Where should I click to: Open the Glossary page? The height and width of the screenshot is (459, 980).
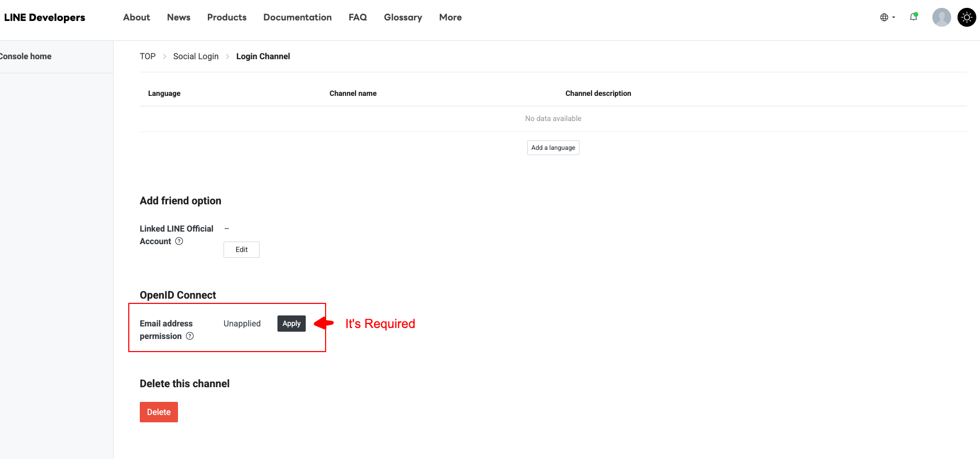[x=403, y=17]
